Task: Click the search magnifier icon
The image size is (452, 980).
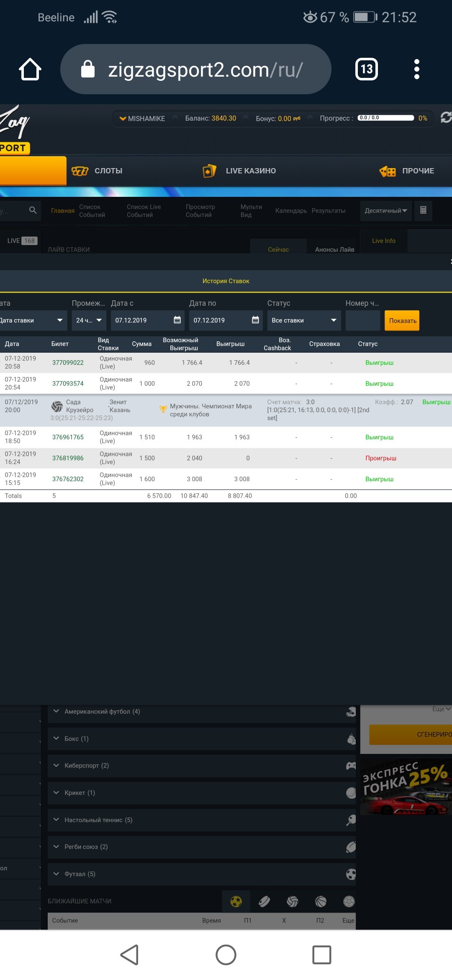Action: (33, 210)
